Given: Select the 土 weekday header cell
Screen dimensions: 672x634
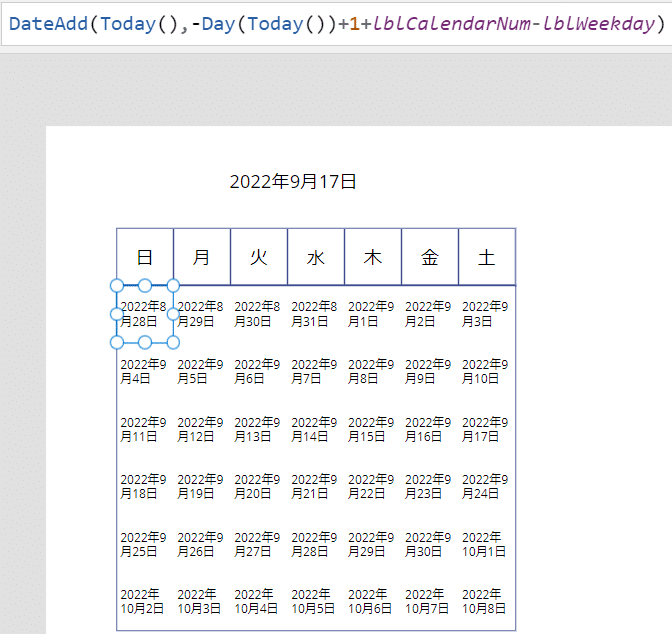Looking at the screenshot, I should click(x=487, y=257).
